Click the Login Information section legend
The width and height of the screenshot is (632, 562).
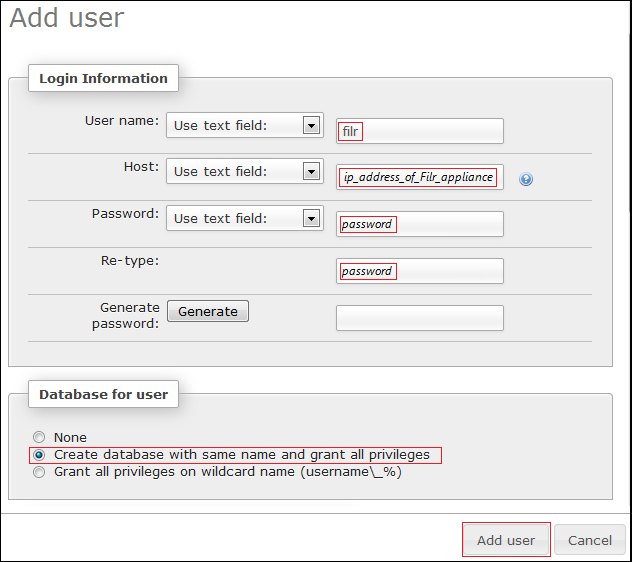(x=103, y=78)
